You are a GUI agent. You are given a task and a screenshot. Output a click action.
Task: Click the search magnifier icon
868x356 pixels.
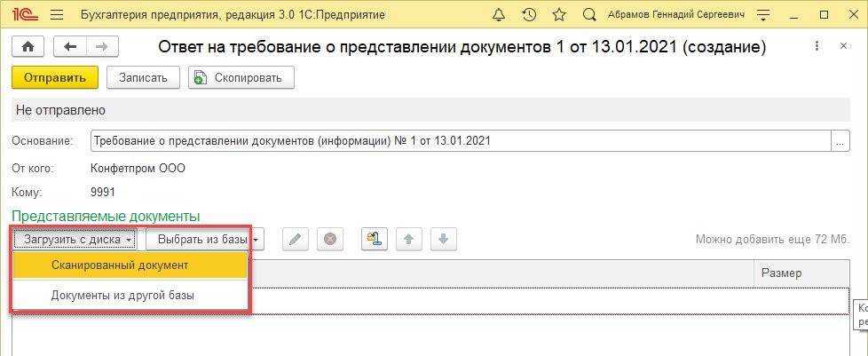pyautogui.click(x=590, y=14)
